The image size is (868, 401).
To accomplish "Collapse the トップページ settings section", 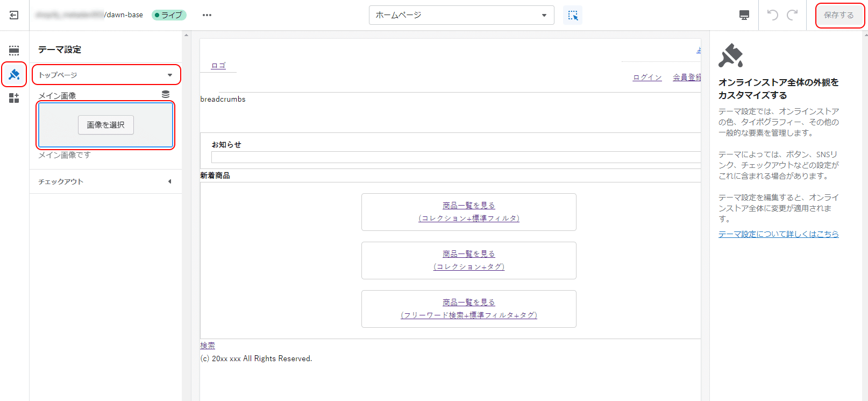I will (x=106, y=75).
